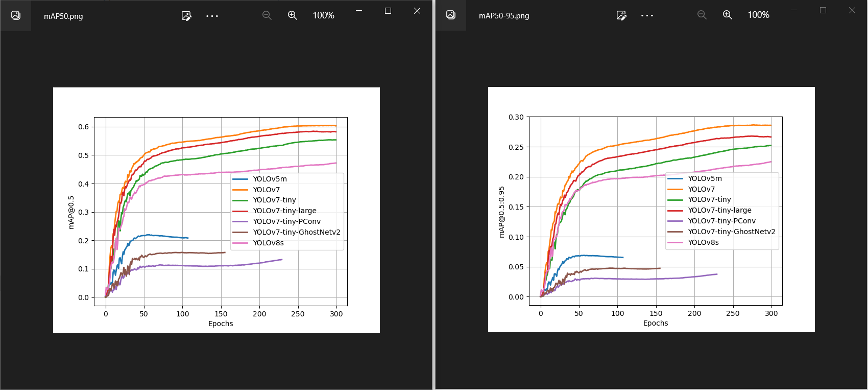This screenshot has height=390, width=868.
Task: Zoom out in the mAP50.png window
Action: [x=267, y=15]
